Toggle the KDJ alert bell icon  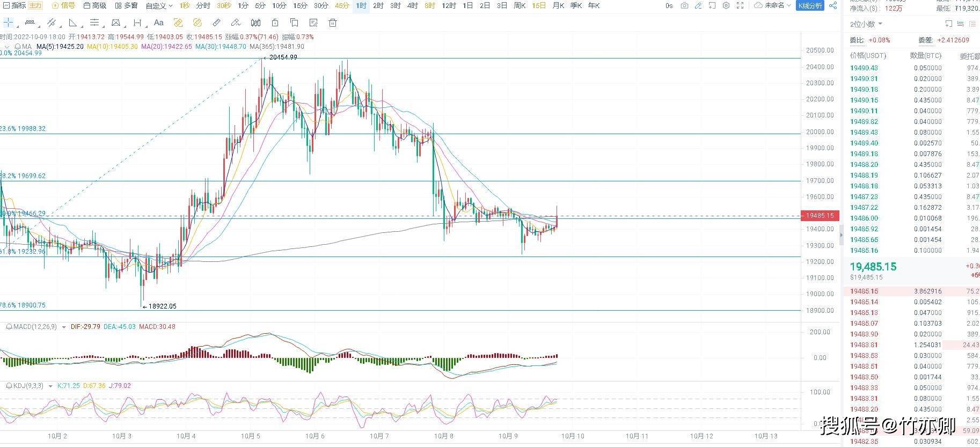9,386
